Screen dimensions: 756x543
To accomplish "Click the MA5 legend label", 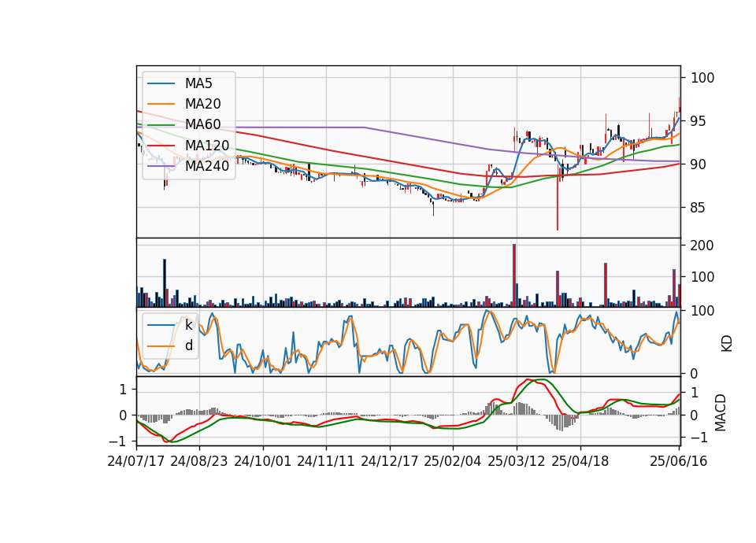I will pos(198,83).
